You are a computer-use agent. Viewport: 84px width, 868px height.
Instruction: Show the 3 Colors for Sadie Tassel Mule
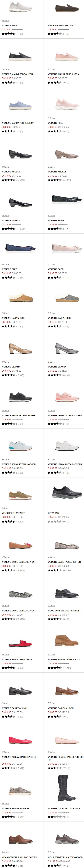[x=5, y=654]
